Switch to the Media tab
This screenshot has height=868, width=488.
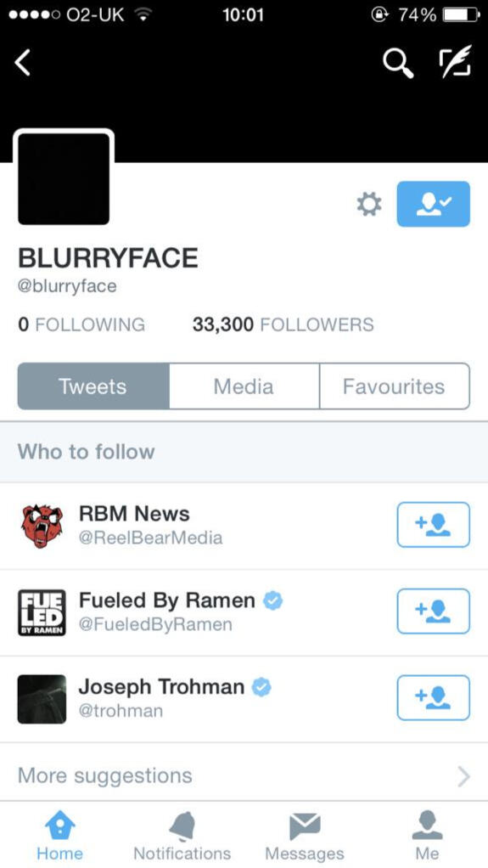pos(244,386)
